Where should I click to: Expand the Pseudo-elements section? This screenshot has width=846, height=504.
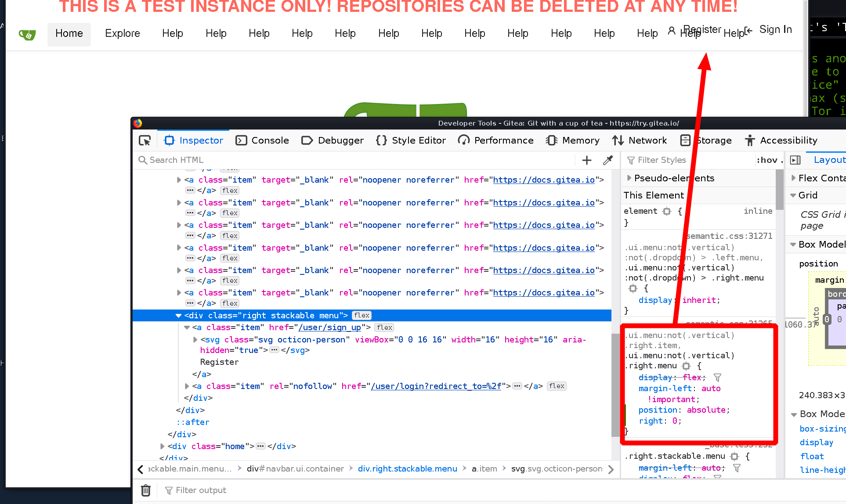tap(629, 178)
